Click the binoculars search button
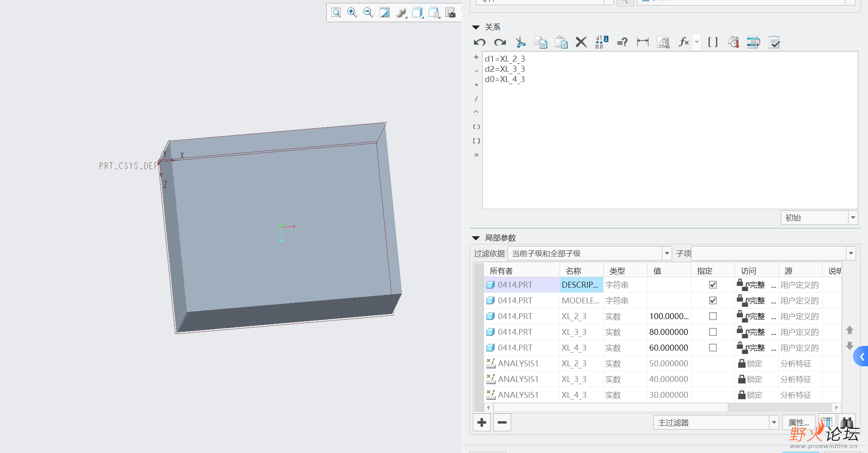This screenshot has height=453, width=868. (847, 422)
